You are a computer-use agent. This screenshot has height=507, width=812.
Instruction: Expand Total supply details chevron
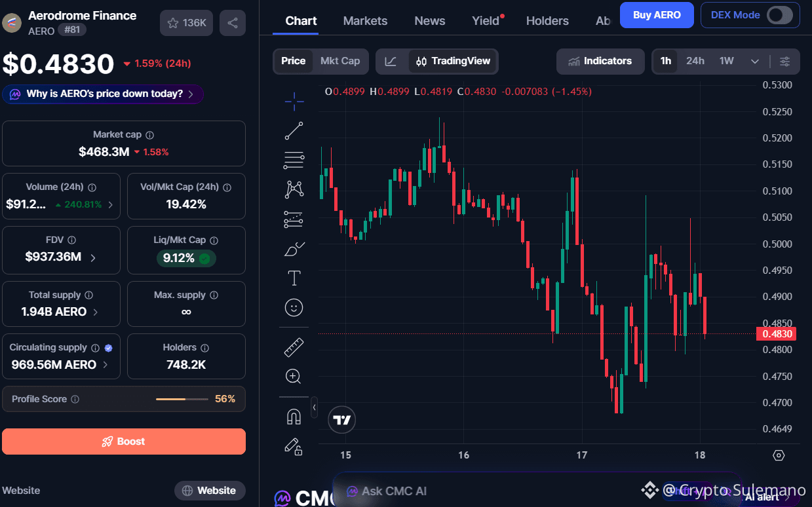[x=95, y=312]
